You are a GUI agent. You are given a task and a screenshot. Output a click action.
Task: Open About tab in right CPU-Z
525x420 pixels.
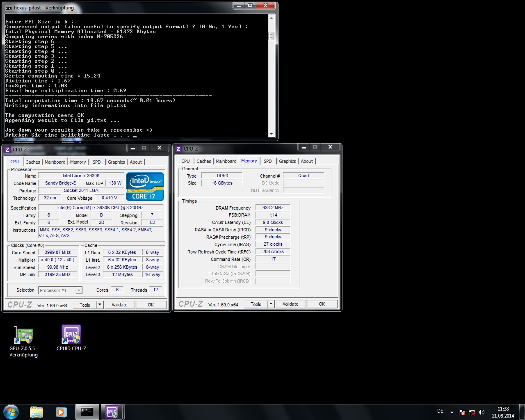307,161
